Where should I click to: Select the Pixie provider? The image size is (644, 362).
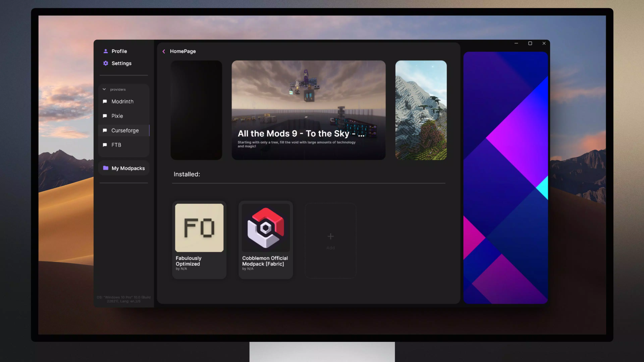coord(124,116)
